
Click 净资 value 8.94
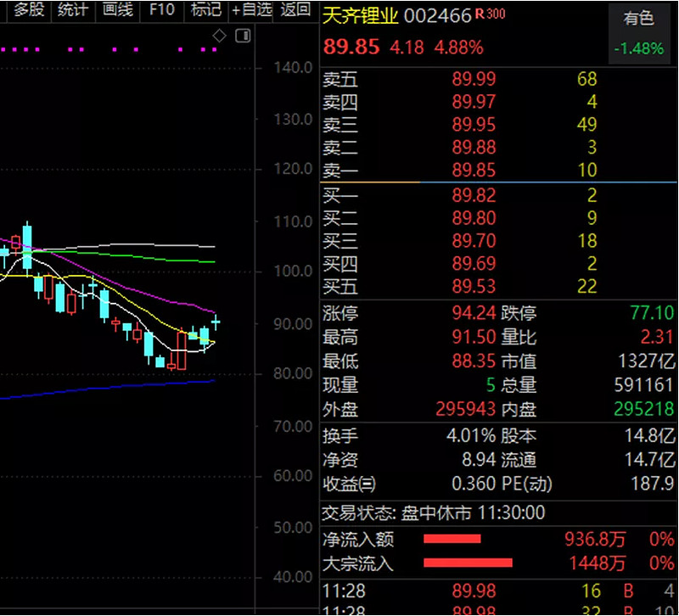479,460
